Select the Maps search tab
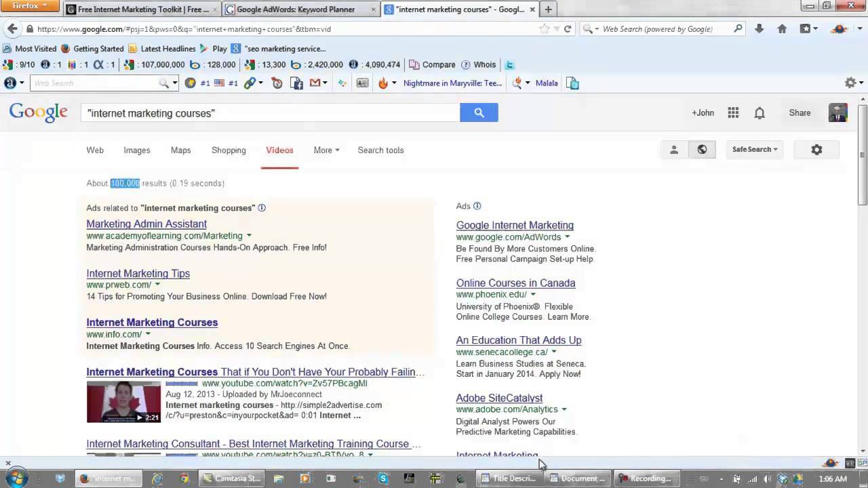The width and height of the screenshot is (868, 488). (180, 150)
